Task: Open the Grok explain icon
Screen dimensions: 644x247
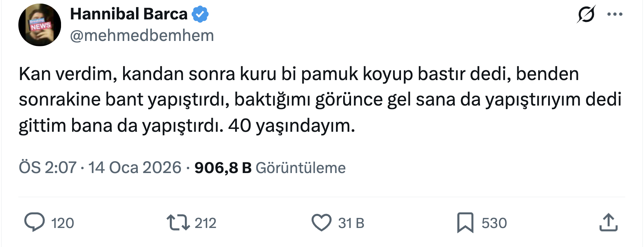Action: coord(586,14)
